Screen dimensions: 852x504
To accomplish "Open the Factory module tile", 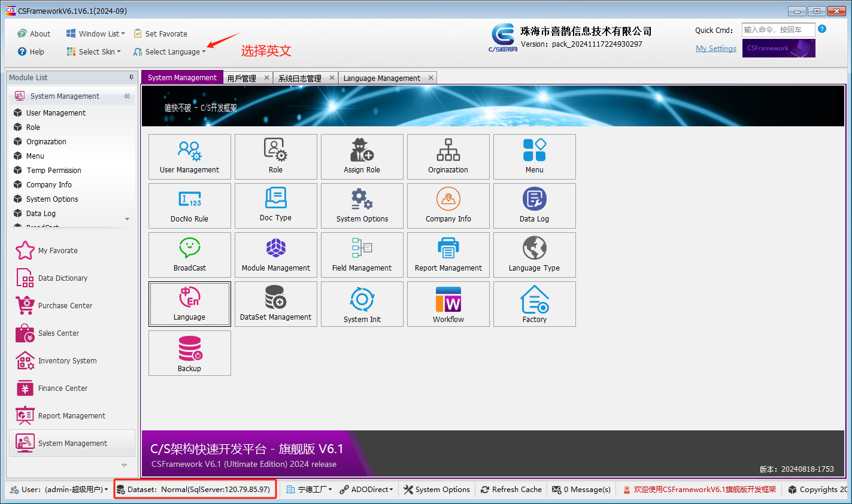I will [x=534, y=304].
